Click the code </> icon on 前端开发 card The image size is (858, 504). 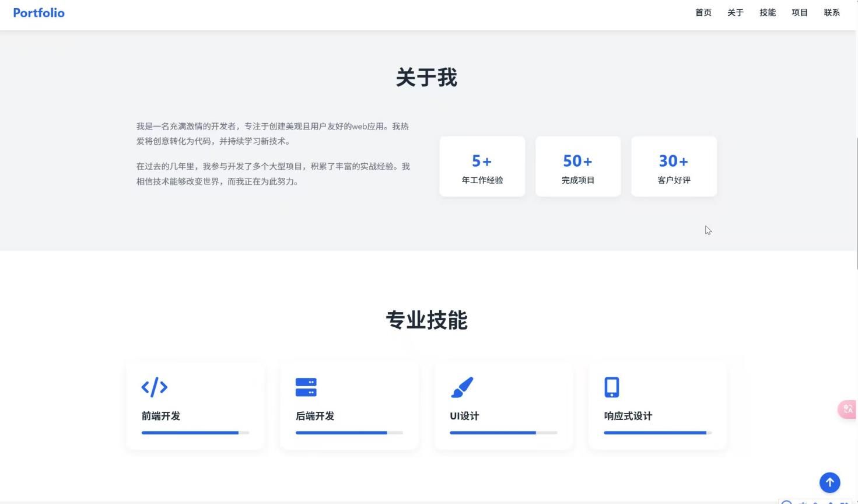[x=155, y=387]
